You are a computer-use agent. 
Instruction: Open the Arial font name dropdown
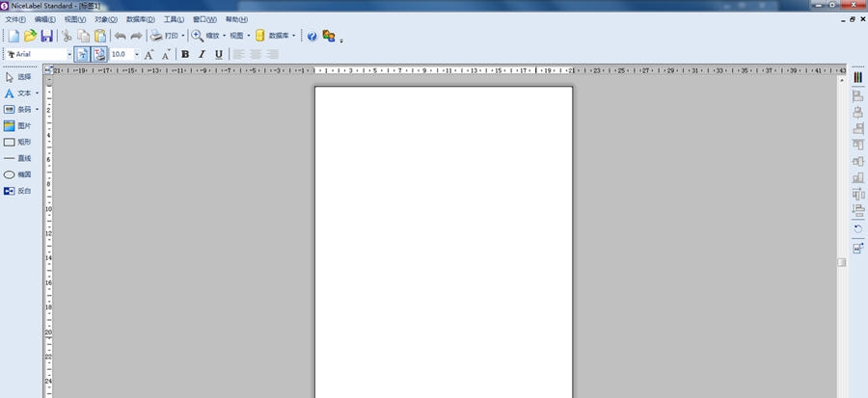tap(69, 54)
